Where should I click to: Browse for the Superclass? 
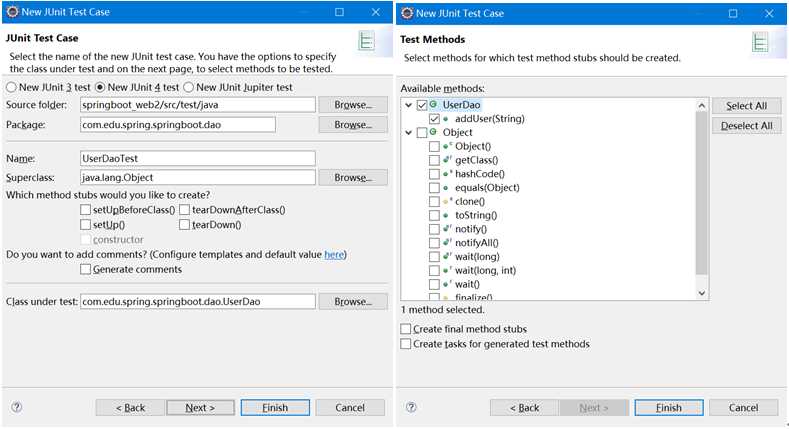(x=353, y=178)
